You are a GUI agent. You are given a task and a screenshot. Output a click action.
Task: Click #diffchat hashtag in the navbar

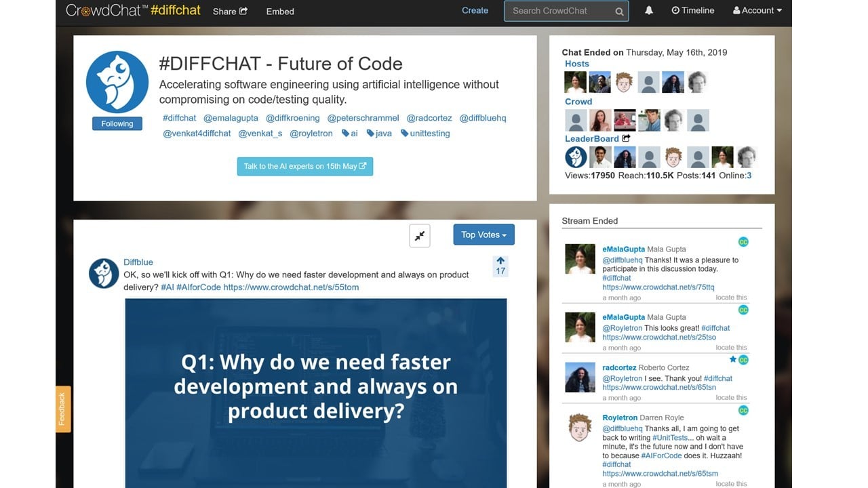(x=176, y=10)
